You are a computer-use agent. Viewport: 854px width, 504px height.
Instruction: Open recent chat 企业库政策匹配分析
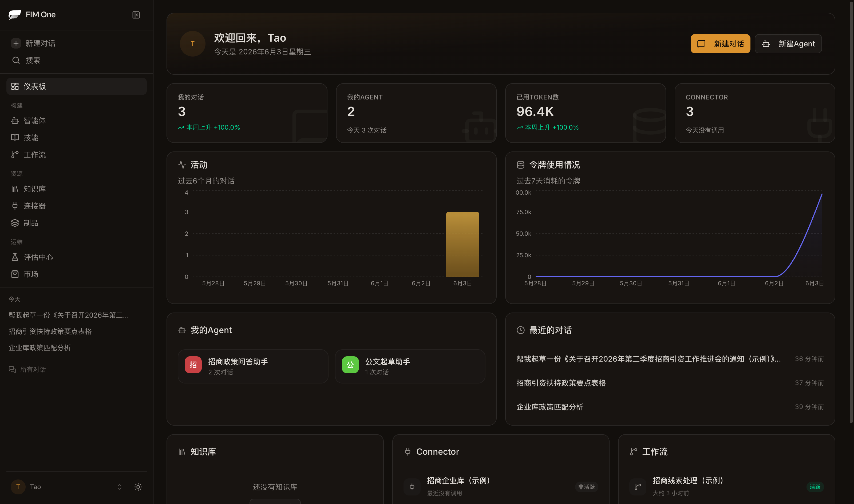pyautogui.click(x=670, y=407)
